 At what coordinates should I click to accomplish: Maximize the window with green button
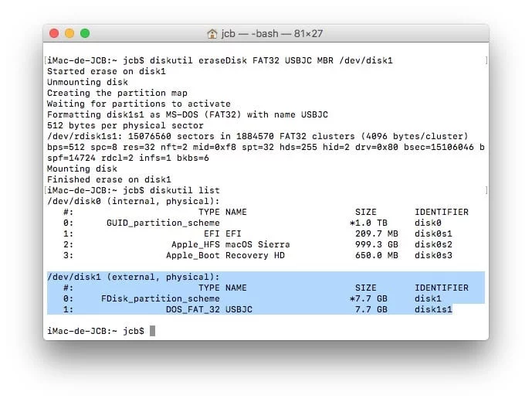(85, 33)
